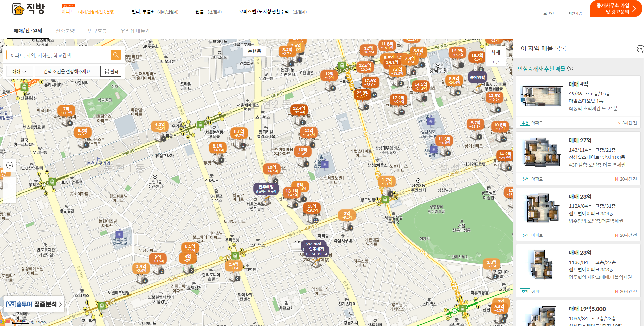
Task: Expand the 매매 transaction type dropdown
Action: pyautogui.click(x=19, y=72)
